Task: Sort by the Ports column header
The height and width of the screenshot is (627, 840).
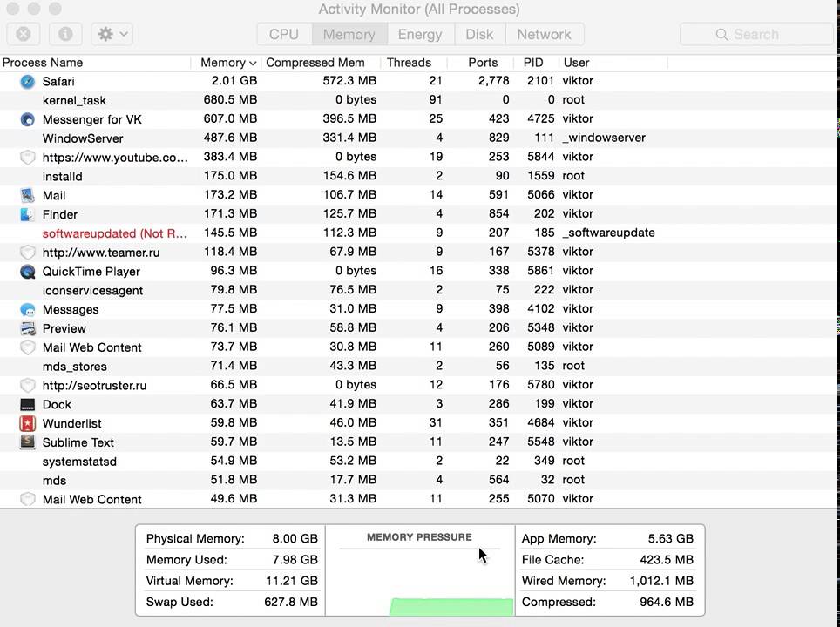Action: (480, 63)
